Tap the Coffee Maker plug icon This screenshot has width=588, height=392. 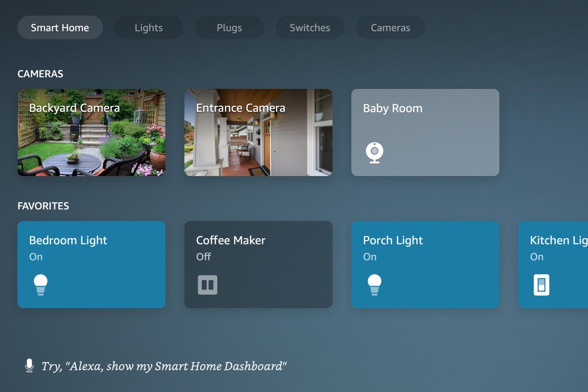[208, 285]
